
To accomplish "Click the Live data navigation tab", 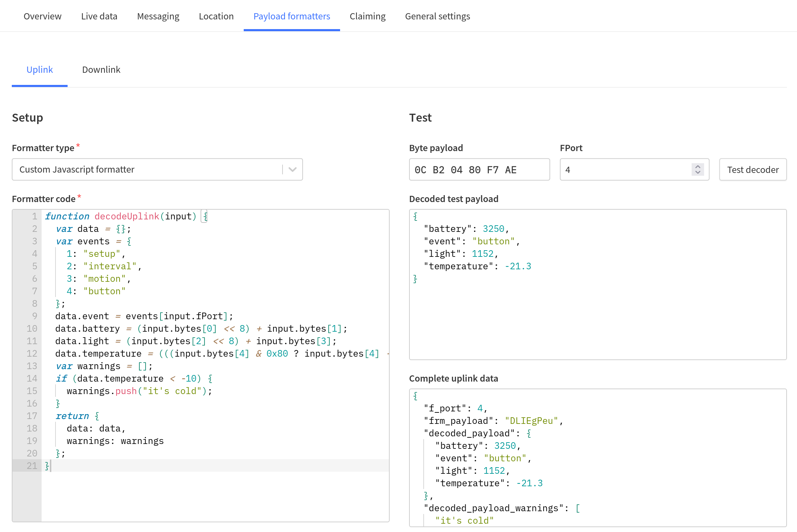I will [x=99, y=16].
